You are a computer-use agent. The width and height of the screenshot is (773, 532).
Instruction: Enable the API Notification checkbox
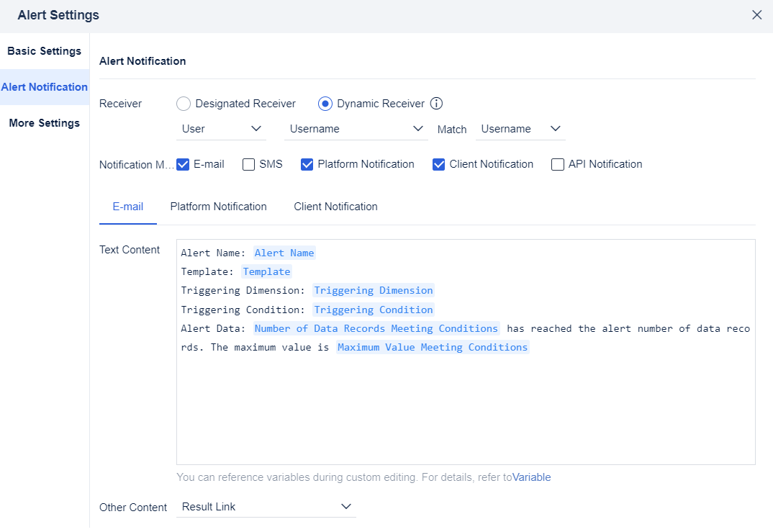(x=558, y=164)
